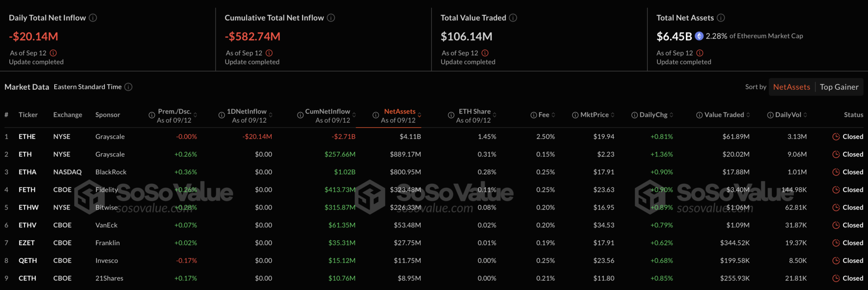Click the Invesco sponsor cell

pos(107,260)
